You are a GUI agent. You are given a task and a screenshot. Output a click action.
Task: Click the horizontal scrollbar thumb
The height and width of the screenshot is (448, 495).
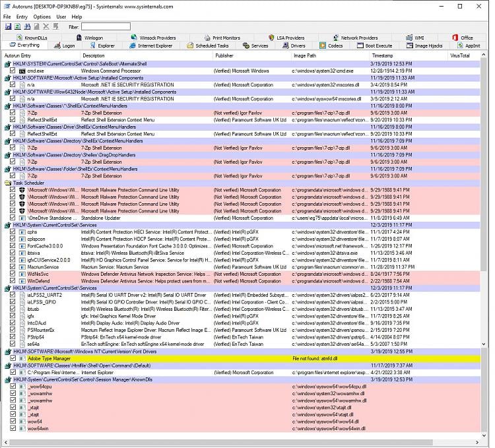click(x=221, y=442)
